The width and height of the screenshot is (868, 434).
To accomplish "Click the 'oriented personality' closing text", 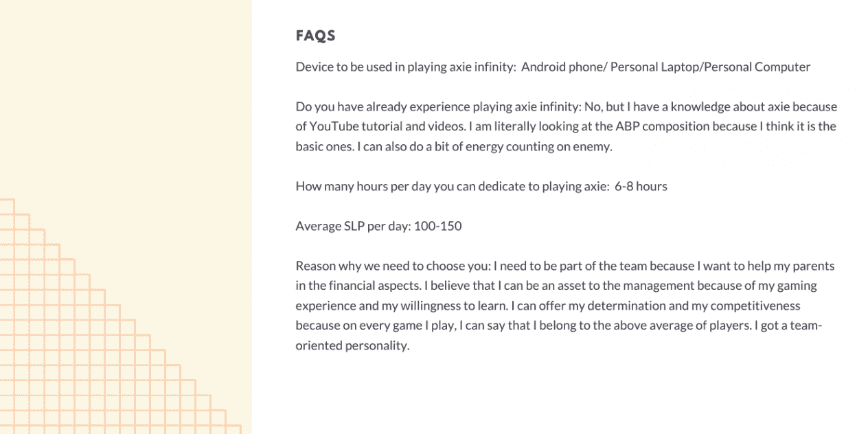I will [352, 345].
